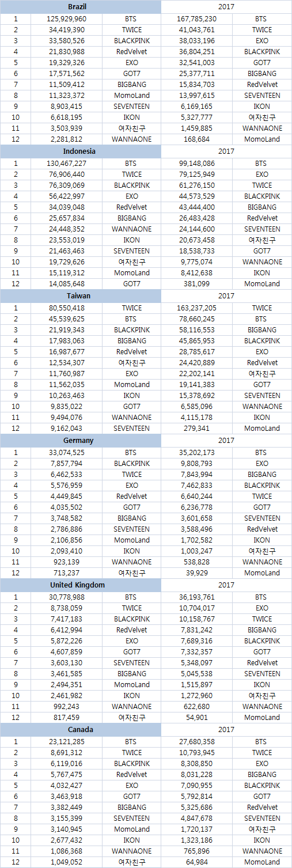
Task: Select the United Kingdom header cell
Action: 81,586
